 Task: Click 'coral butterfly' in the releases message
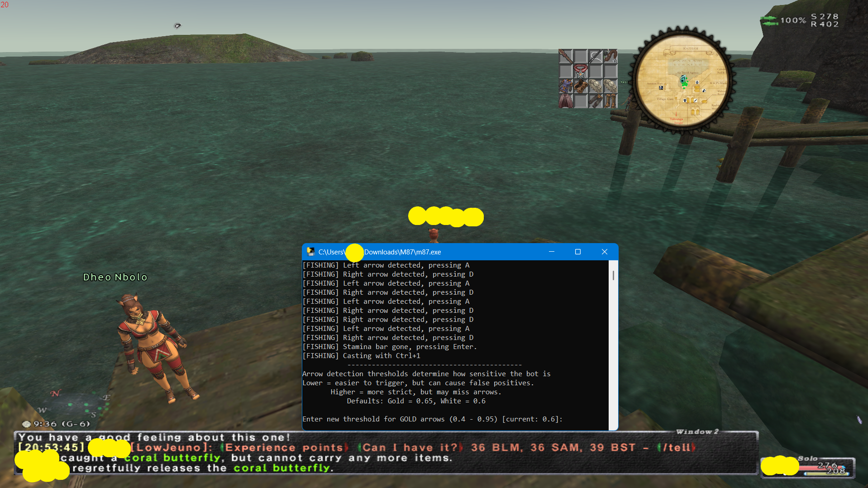pos(281,468)
